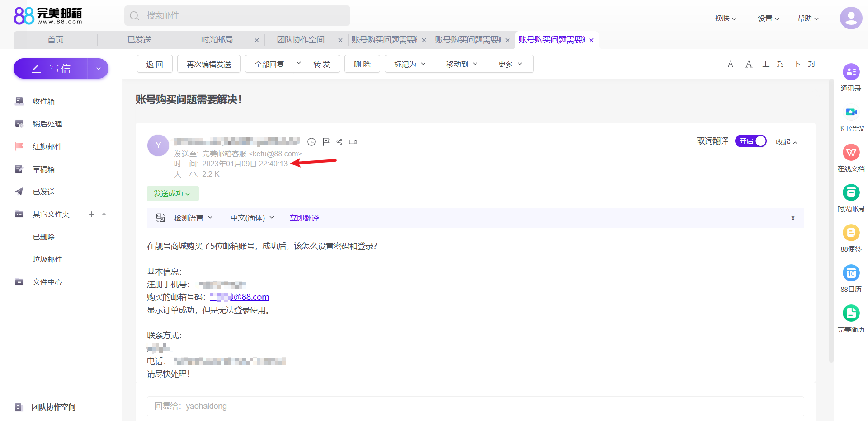Open the 通讯录 contacts icon
The width and height of the screenshot is (868, 421).
coord(851,72)
